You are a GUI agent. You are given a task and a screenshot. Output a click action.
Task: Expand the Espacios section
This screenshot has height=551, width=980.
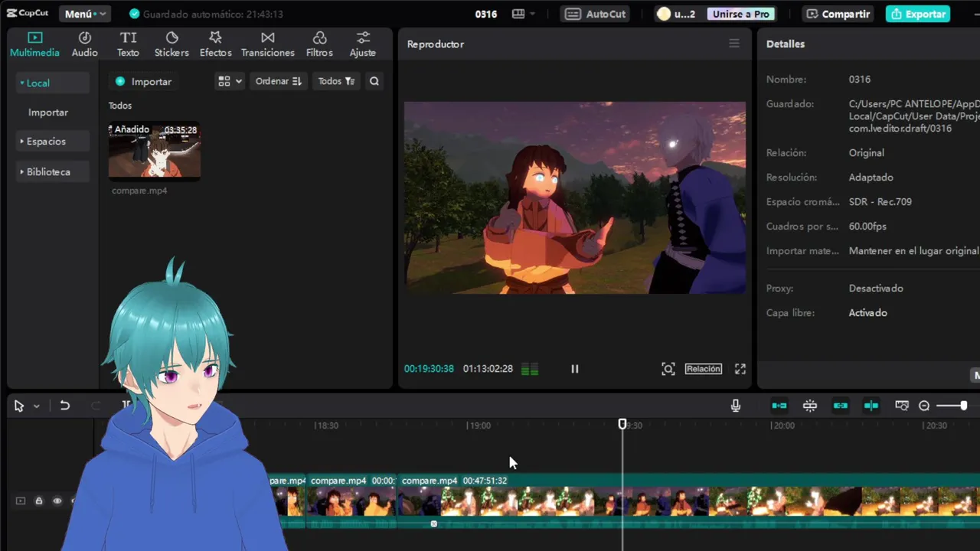click(x=52, y=141)
